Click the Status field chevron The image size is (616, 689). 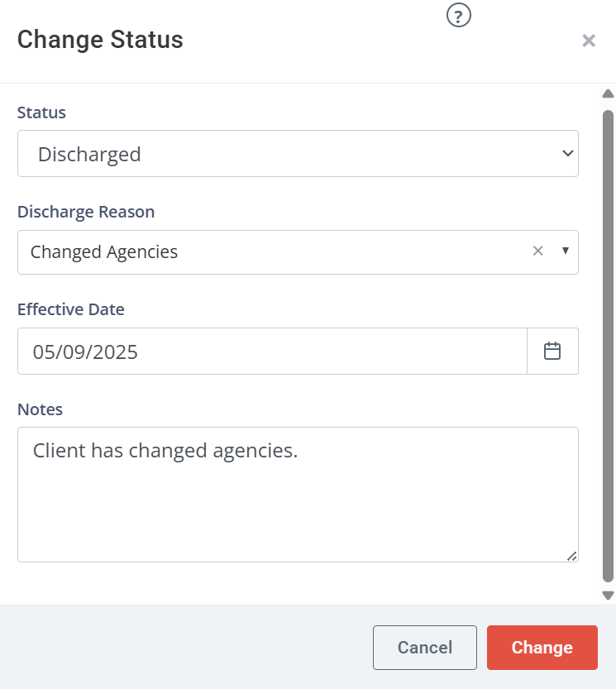point(568,153)
